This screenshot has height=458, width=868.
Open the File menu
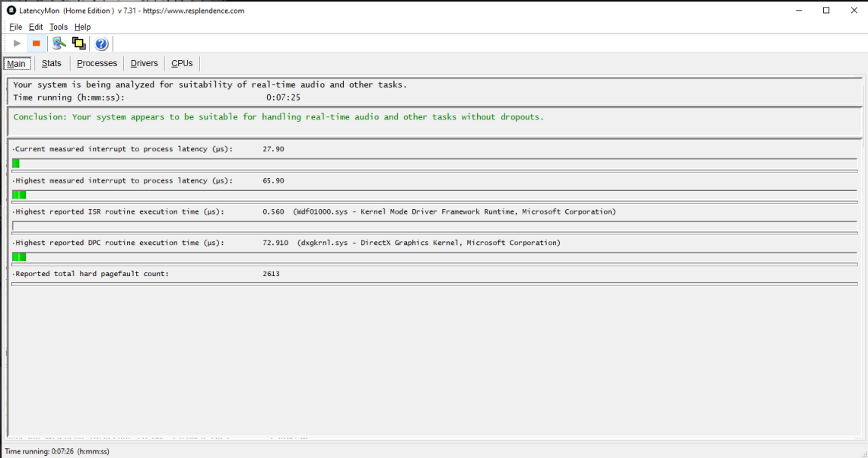point(15,27)
